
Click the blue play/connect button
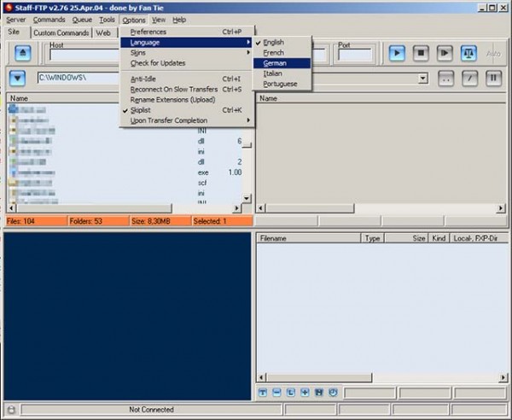(x=397, y=53)
